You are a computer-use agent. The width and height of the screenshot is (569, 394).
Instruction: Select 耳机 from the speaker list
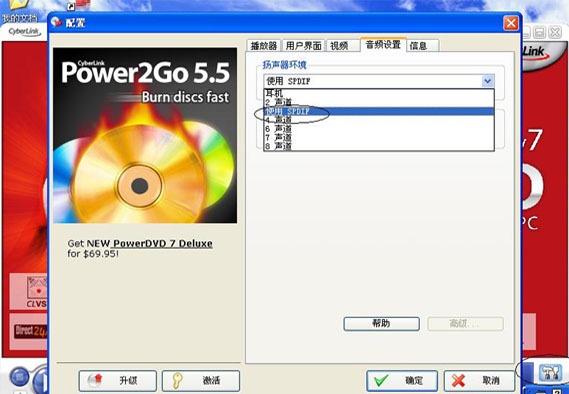click(x=378, y=93)
